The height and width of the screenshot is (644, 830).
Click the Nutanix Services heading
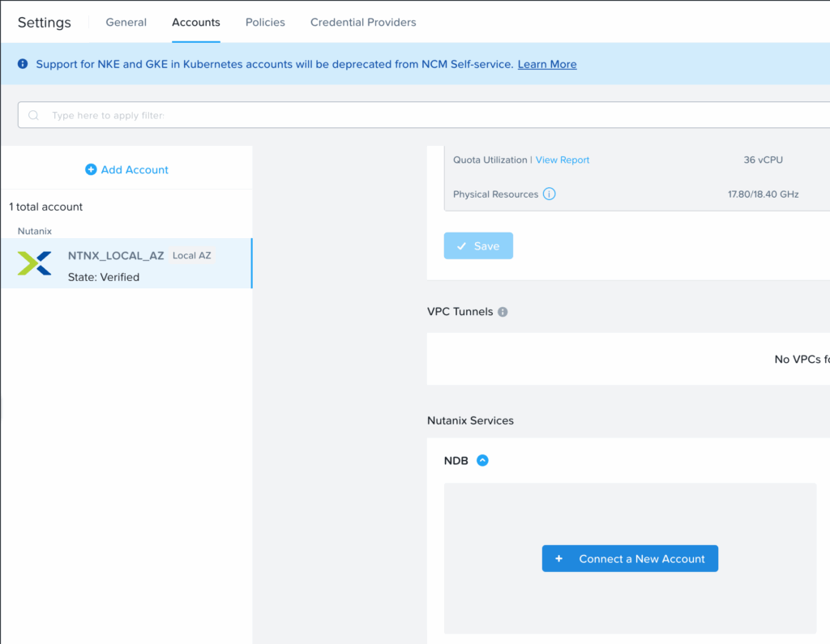point(470,420)
